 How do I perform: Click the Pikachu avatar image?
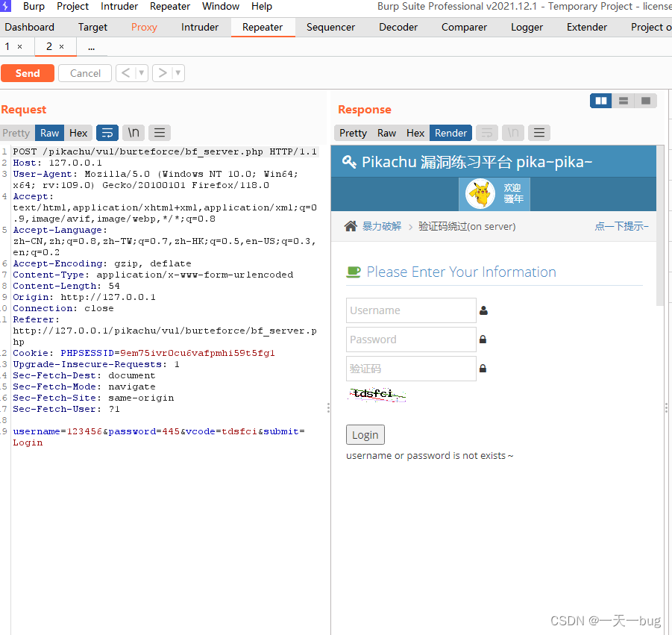tap(480, 194)
